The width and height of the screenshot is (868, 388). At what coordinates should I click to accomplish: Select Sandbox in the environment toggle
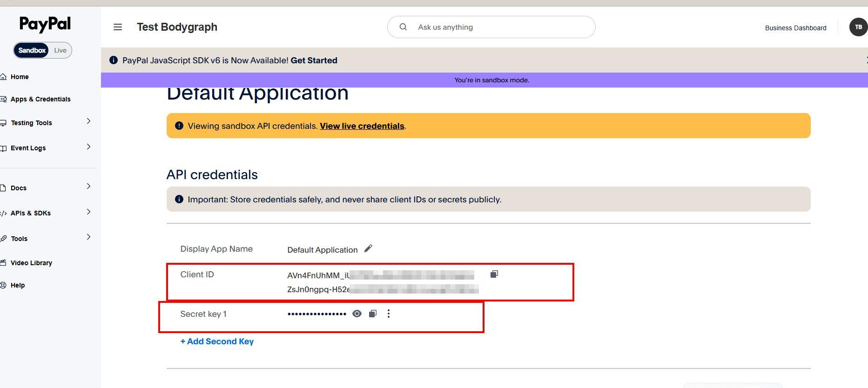pos(32,50)
